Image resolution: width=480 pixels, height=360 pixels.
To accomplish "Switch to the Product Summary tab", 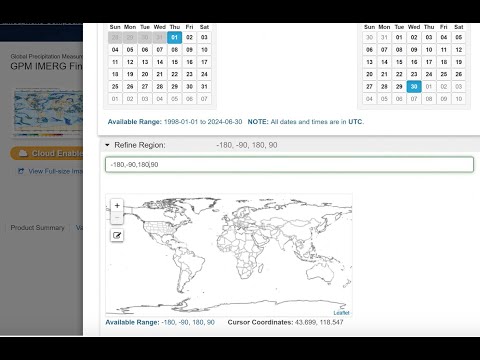I will pos(37,228).
